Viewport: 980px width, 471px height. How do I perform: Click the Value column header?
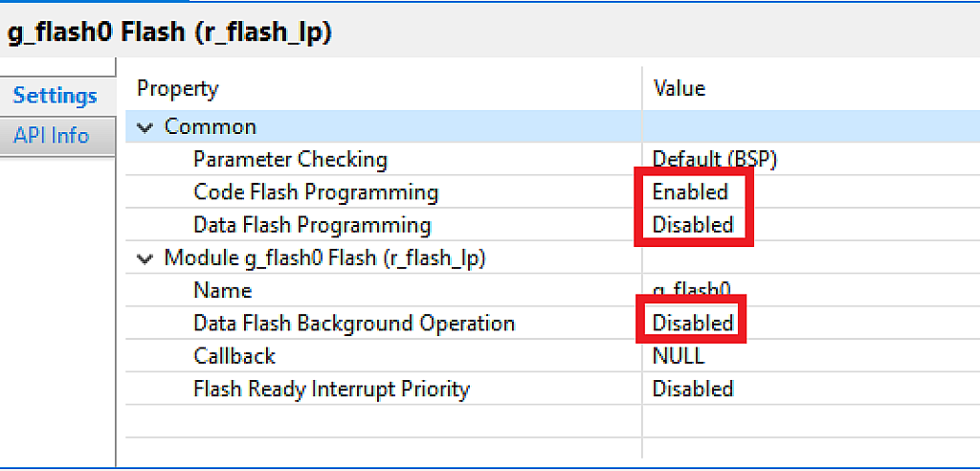(x=679, y=88)
